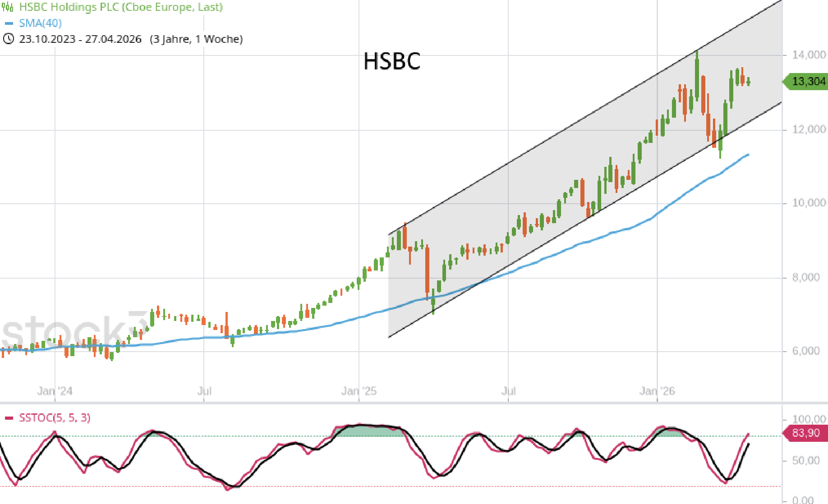Click the '(3 Jahre, 1 Woche)' duration text
Screen dimensions: 828x504
click(x=196, y=39)
